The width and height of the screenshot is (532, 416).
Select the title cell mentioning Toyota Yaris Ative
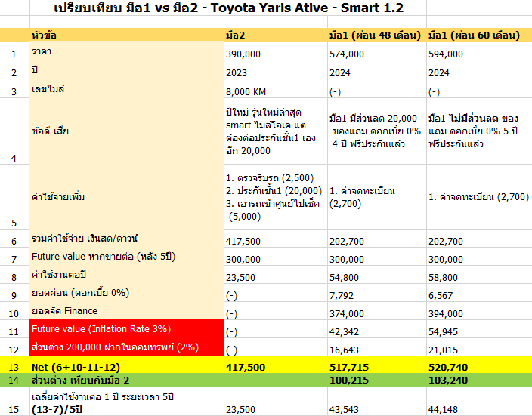[228, 8]
